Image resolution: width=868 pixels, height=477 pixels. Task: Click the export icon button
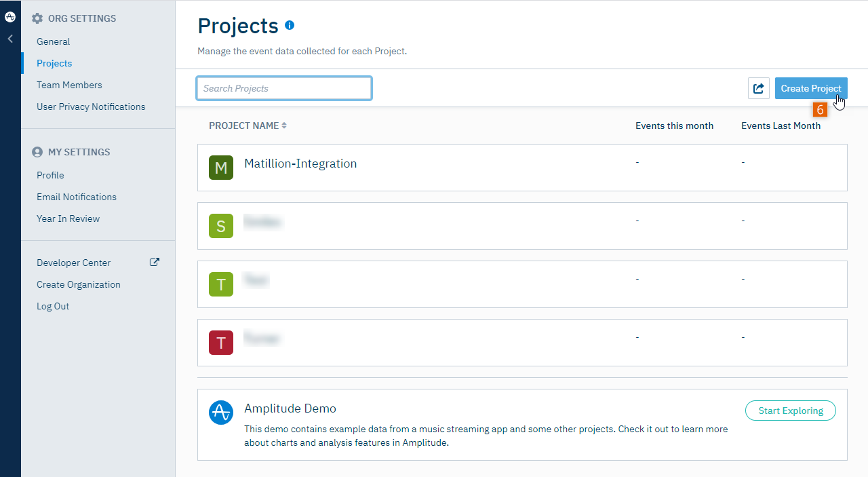click(759, 88)
